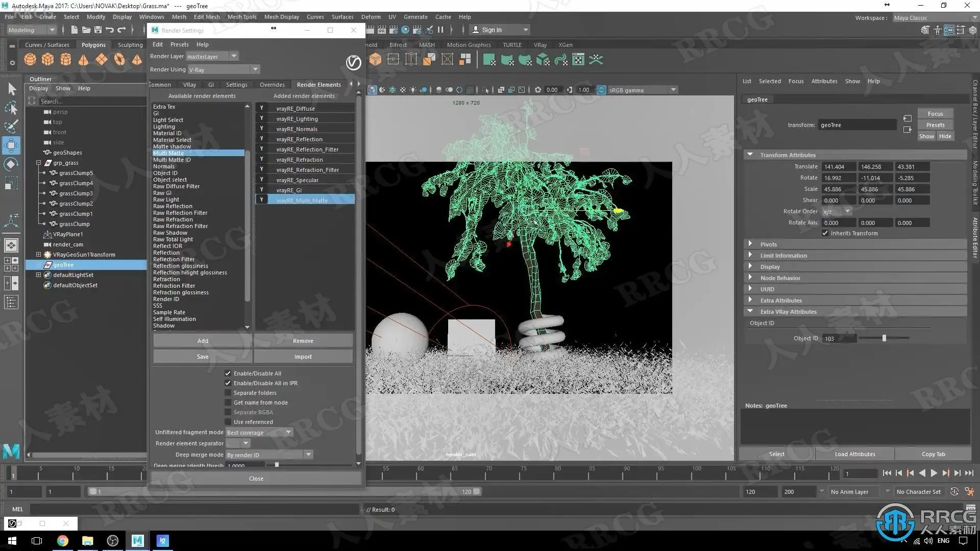Adjust the Object ID slider
Screen dimensions: 980x551
coord(884,338)
